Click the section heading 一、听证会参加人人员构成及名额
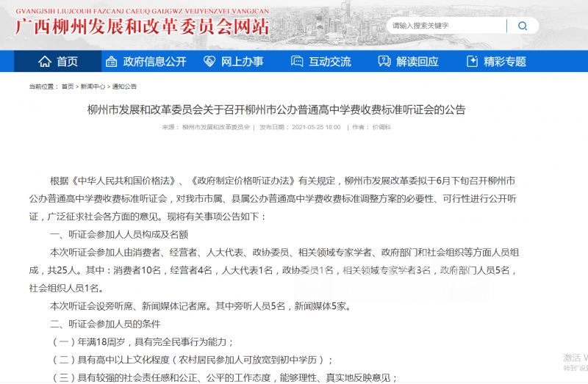Screen dimensions: 588x384 (119, 235)
